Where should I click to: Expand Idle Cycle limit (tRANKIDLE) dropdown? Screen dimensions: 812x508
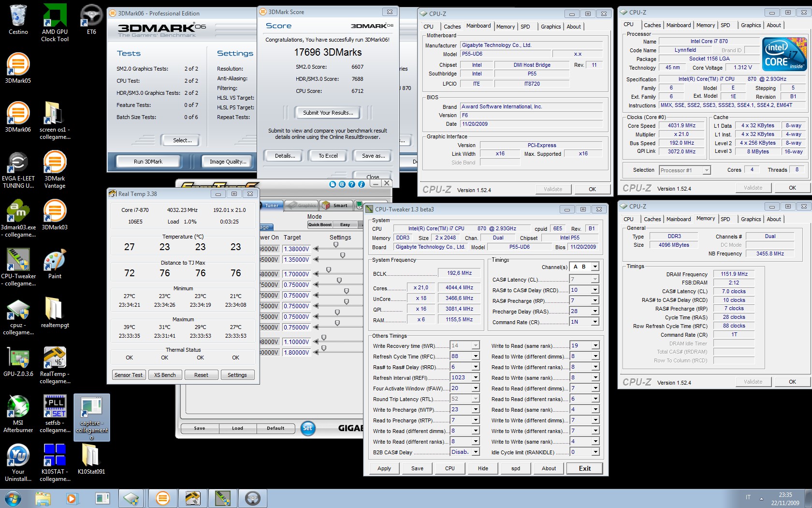(584, 452)
